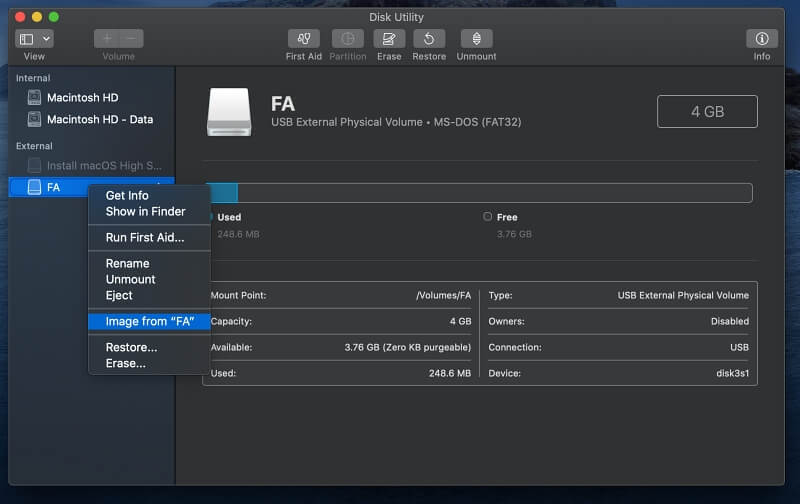Choose Show in Finder
Screen dimensions: 800x504
pyautogui.click(x=149, y=211)
